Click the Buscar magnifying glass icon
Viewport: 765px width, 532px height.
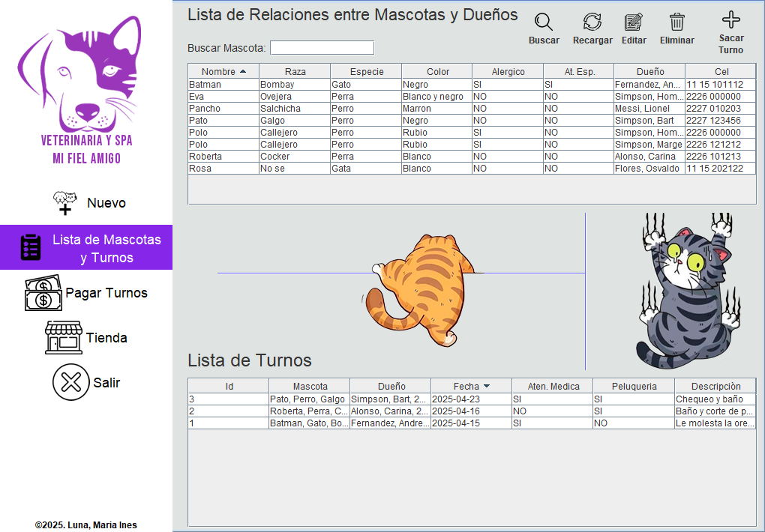click(544, 22)
